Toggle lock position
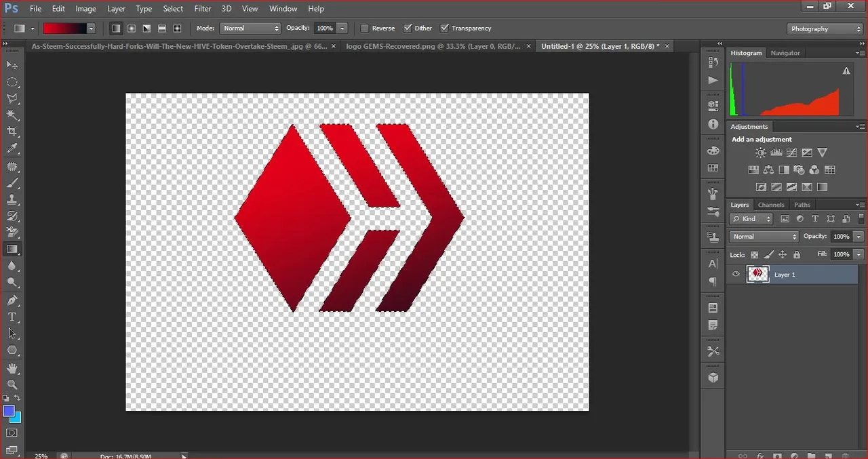 783,255
